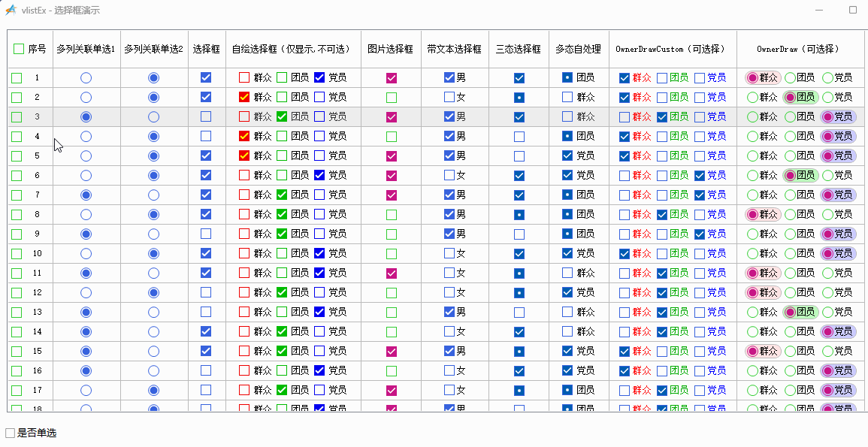
Task: Toggle the select-all checkbox beside 序号 header
Action: (x=19, y=49)
